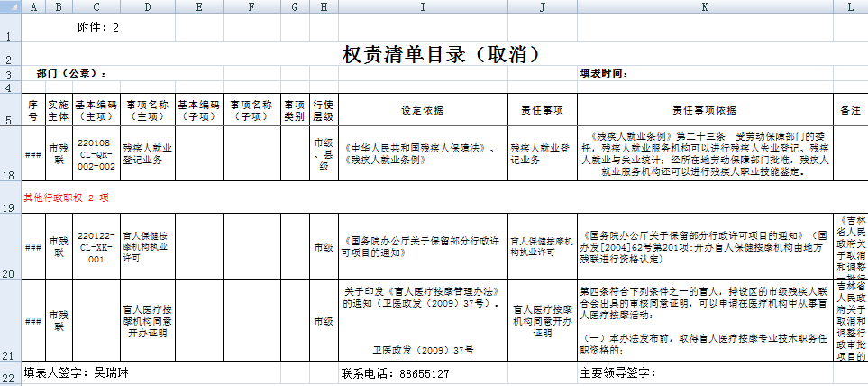Select column I header
This screenshot has width=868, height=386.
click(x=423, y=7)
